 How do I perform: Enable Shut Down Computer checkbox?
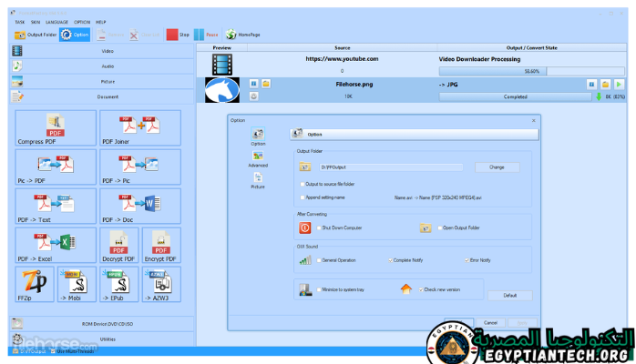pos(317,227)
